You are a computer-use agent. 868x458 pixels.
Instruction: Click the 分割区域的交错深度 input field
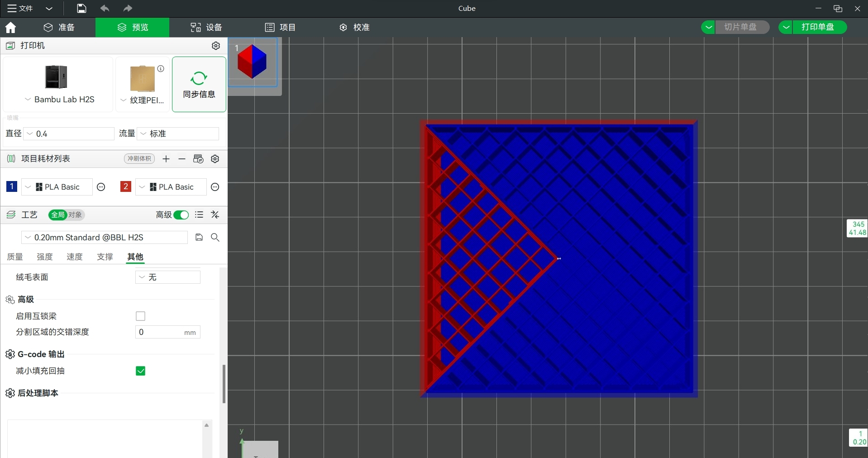point(168,332)
